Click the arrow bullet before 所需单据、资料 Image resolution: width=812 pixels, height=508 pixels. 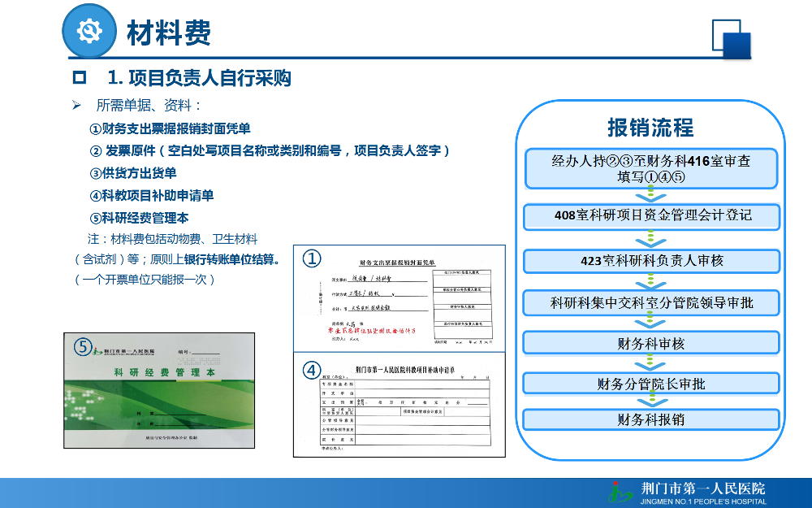coord(76,105)
